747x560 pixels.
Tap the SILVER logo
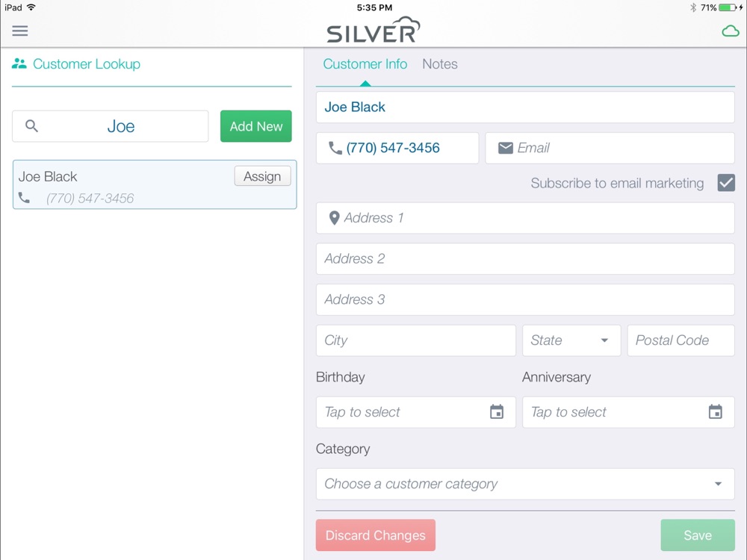pos(373,30)
